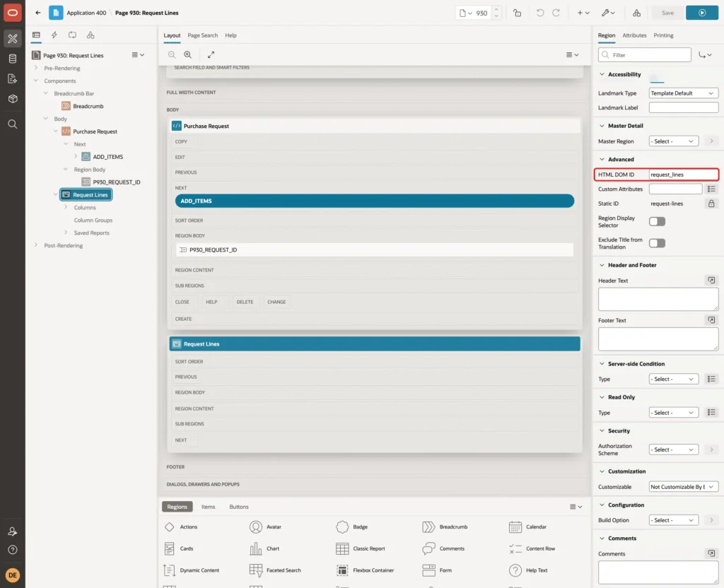This screenshot has width=724, height=588.
Task: Open the SQL Workshop database icon
Action: pos(13,59)
